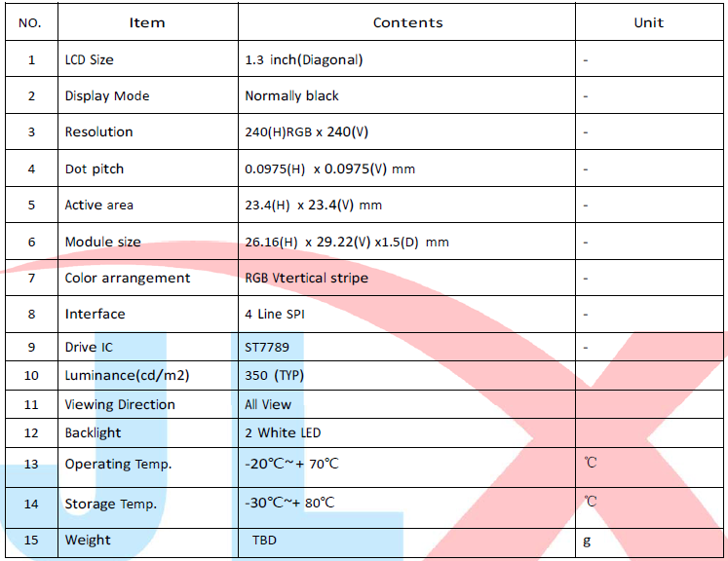Select the 'RGB Vtertical stripe' text

point(307,278)
